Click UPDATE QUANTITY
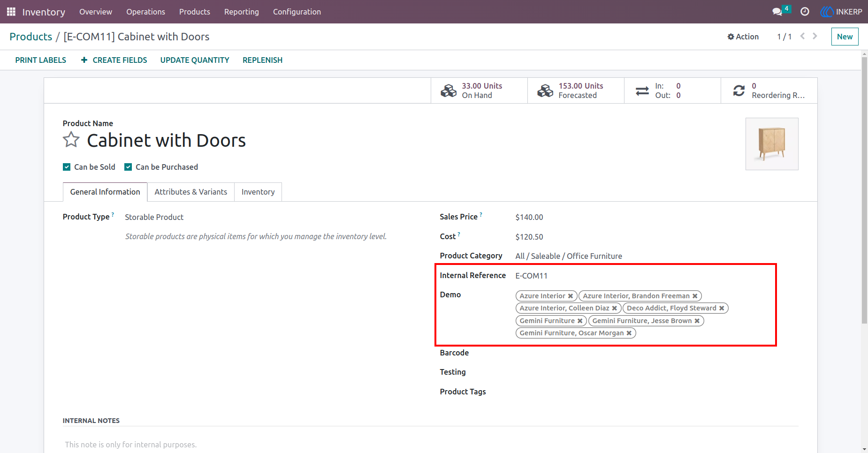 (195, 60)
